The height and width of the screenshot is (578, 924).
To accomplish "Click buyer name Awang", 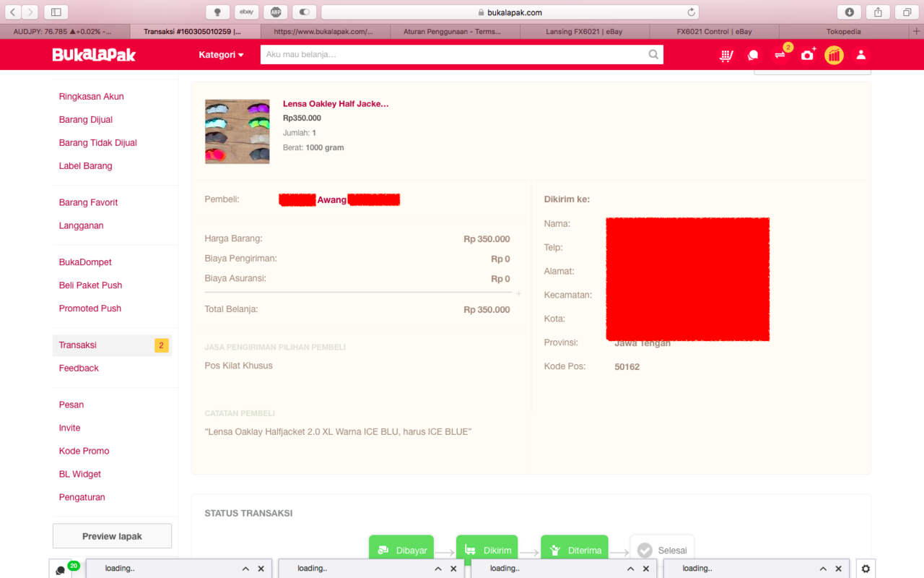I will [x=332, y=200].
